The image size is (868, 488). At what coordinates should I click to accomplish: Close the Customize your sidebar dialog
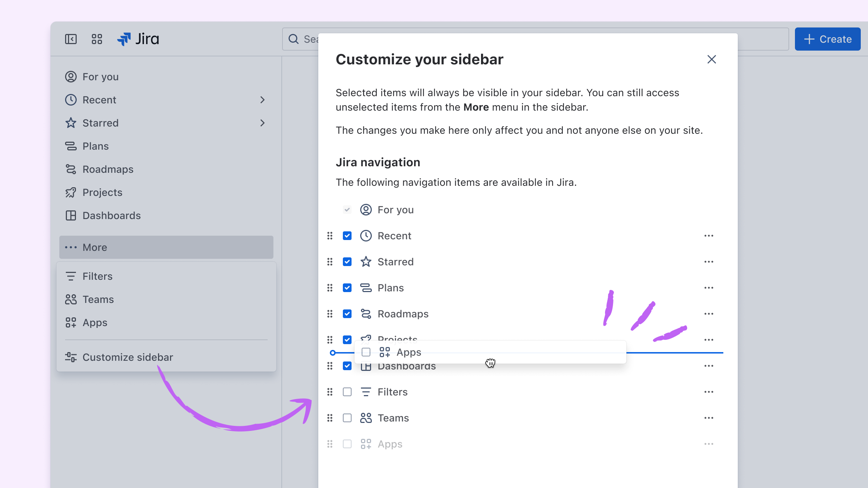[x=711, y=59]
